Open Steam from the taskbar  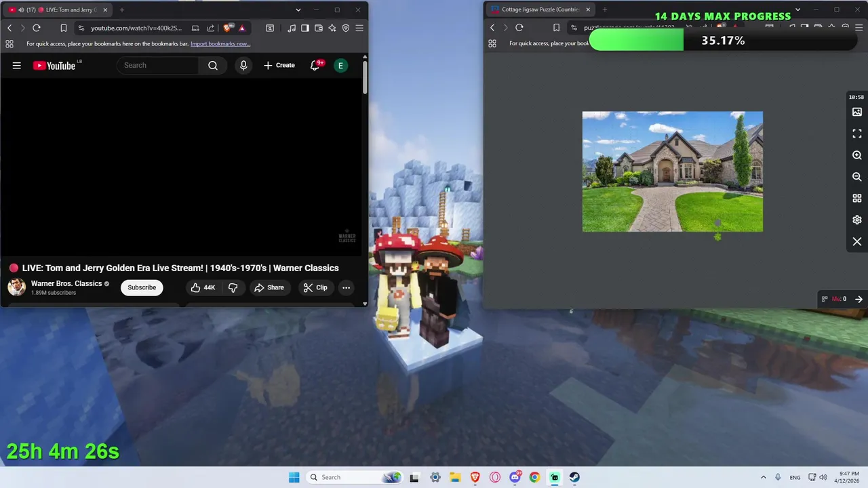pos(574,477)
